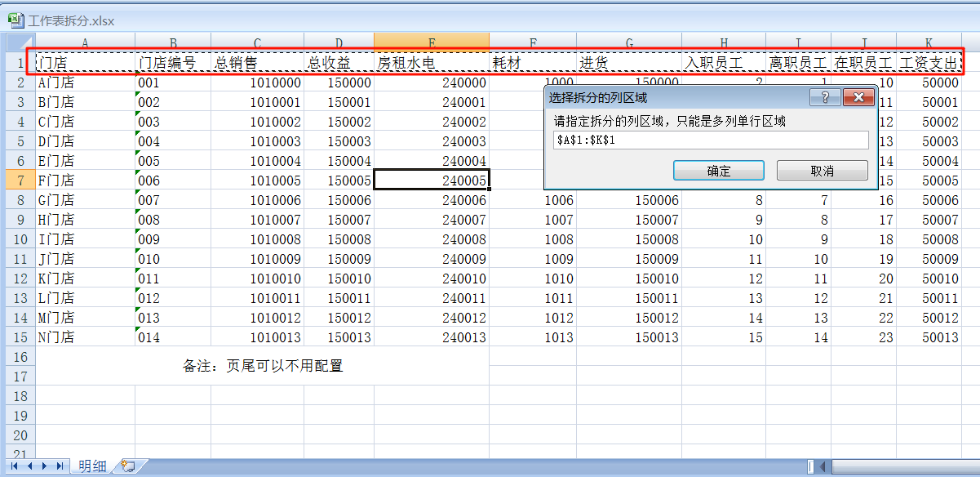Click the A门店 cell
This screenshot has width=980, height=477.
tap(86, 82)
